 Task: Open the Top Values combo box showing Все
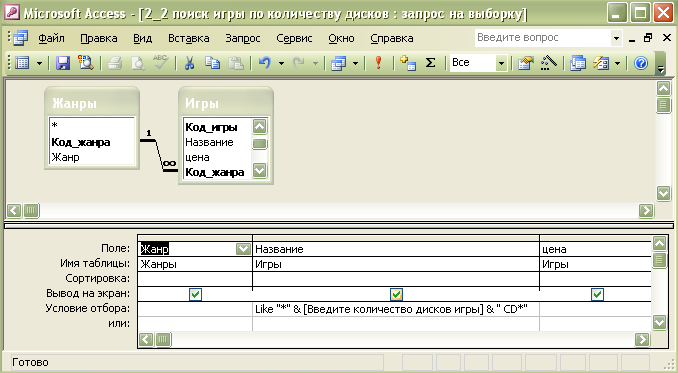[x=478, y=63]
